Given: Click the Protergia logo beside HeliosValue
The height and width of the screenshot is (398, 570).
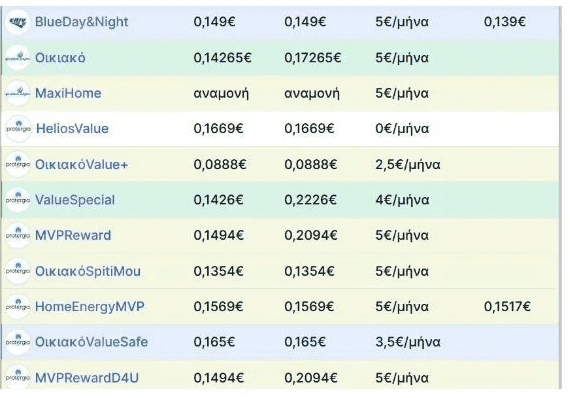Looking at the screenshot, I should click(x=18, y=129).
